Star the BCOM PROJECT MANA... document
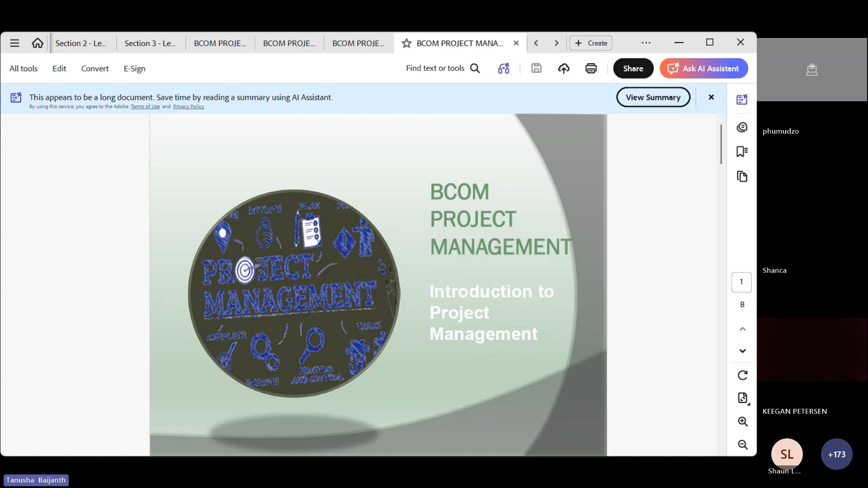This screenshot has width=868, height=488. [x=406, y=43]
